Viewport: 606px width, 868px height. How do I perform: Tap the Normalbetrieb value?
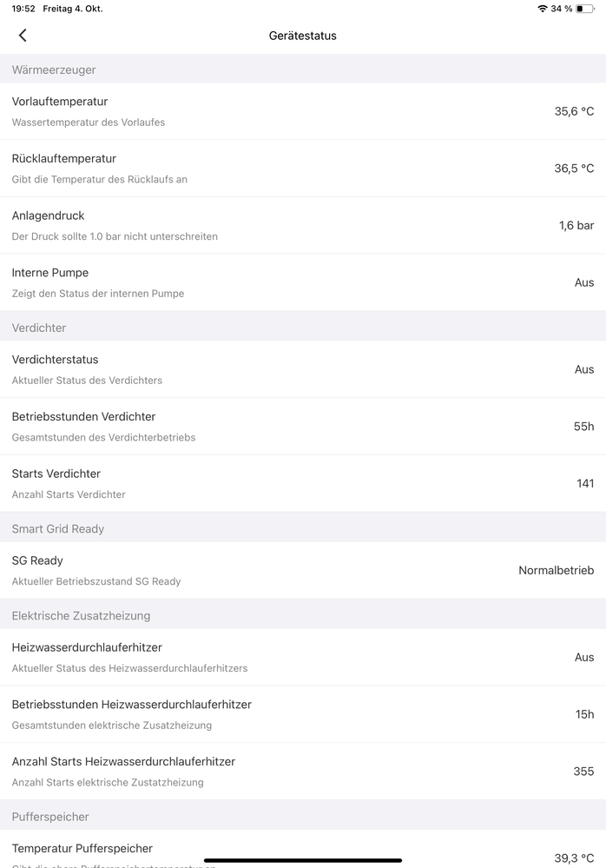click(556, 571)
